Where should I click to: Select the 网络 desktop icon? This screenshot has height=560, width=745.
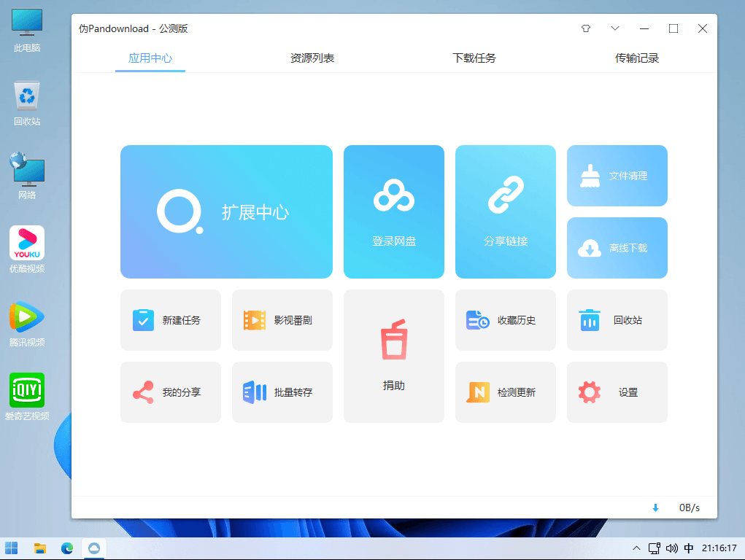coord(27,176)
